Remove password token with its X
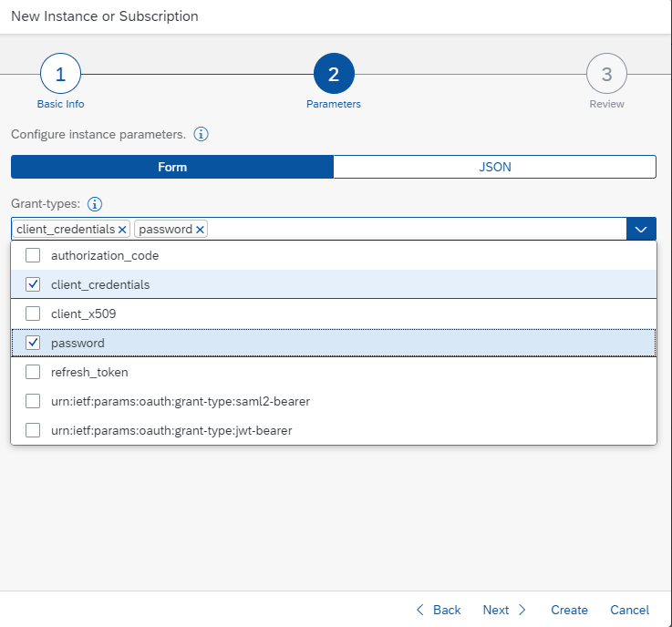The height and width of the screenshot is (627, 672). (x=200, y=230)
